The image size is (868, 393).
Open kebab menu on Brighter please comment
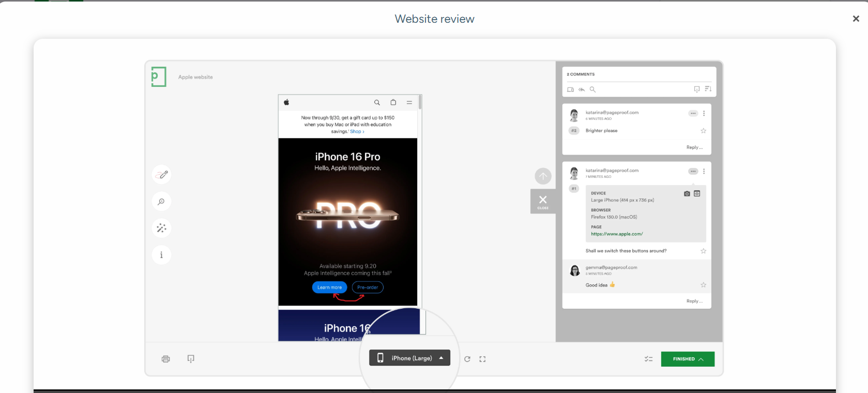pos(704,113)
